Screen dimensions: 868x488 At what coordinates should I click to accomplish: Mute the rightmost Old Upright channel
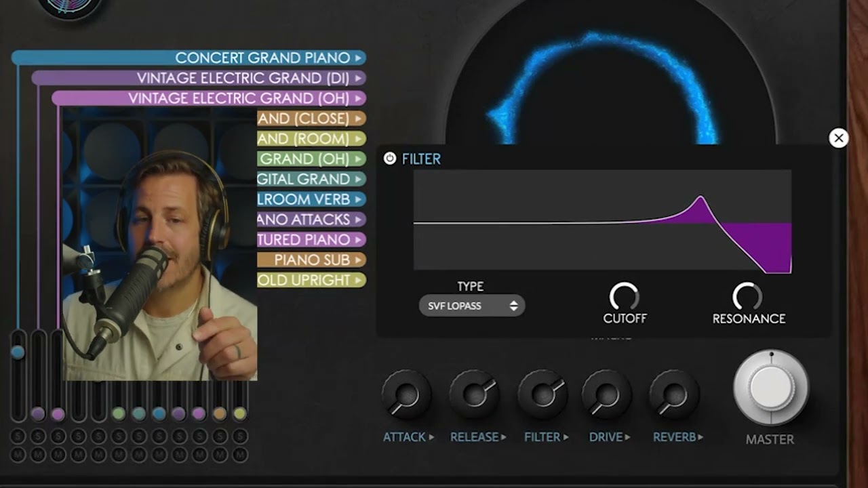(239, 455)
